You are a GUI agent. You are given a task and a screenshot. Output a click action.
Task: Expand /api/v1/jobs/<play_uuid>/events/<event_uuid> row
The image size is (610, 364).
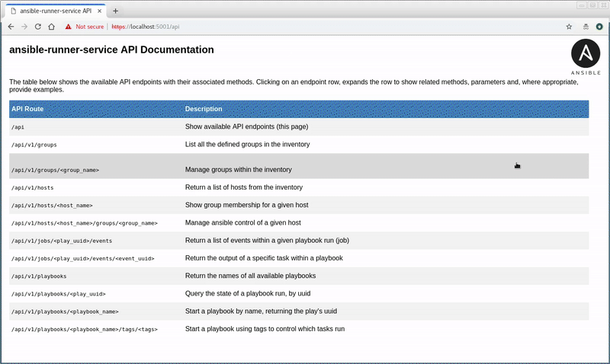[299, 258]
